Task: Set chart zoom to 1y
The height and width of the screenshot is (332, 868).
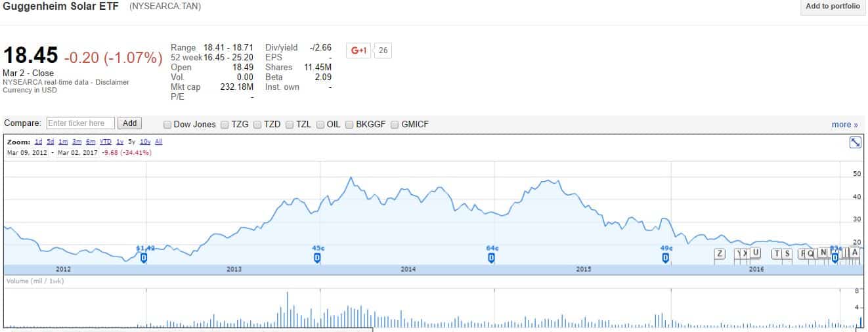Action: [x=120, y=142]
